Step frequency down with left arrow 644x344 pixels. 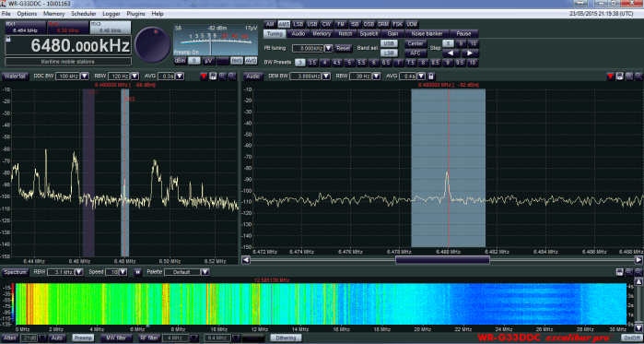coord(451,53)
